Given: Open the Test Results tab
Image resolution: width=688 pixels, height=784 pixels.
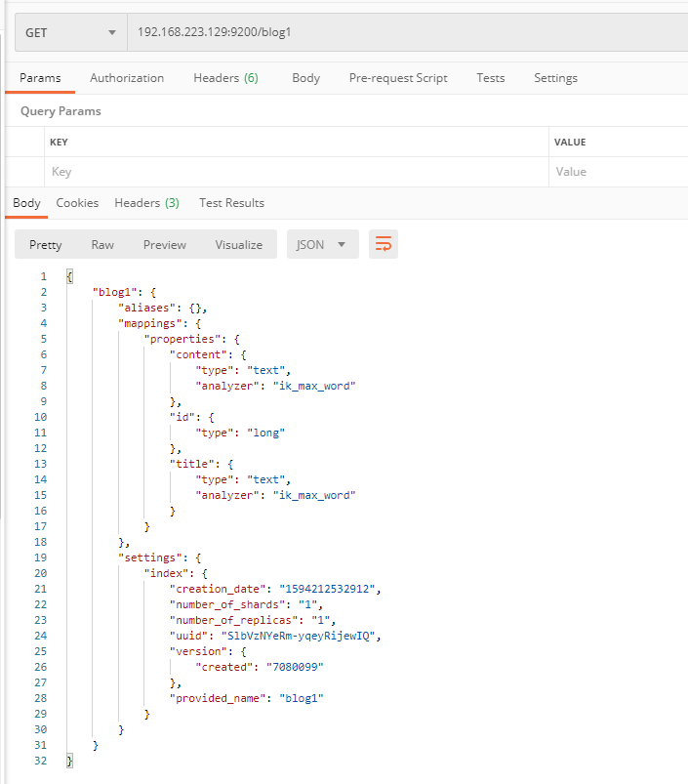Looking at the screenshot, I should (x=232, y=203).
